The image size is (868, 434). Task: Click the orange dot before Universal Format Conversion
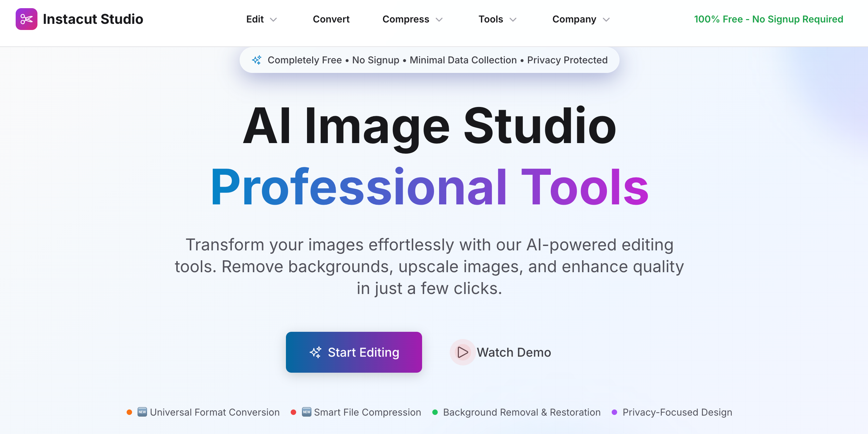129,412
